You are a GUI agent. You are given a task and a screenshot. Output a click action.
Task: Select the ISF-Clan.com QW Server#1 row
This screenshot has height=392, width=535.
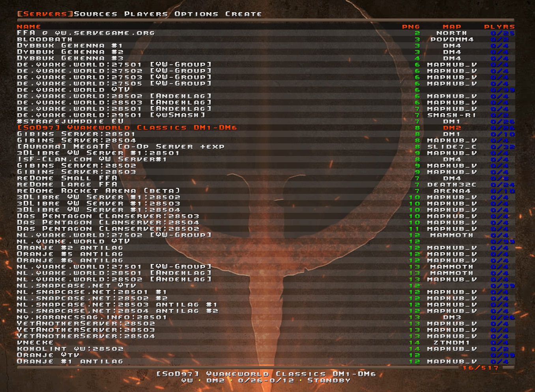(x=92, y=159)
